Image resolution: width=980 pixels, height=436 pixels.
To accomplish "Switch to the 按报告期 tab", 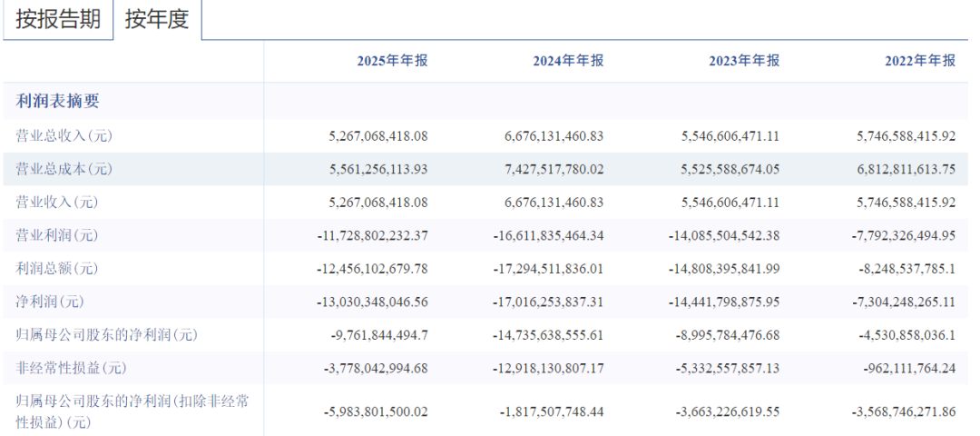I will tap(58, 20).
